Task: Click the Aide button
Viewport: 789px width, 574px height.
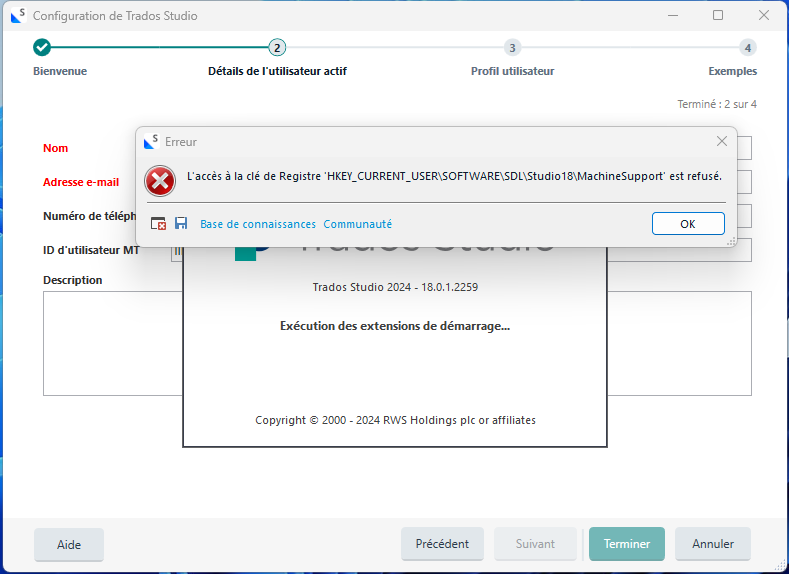Action: [69, 544]
